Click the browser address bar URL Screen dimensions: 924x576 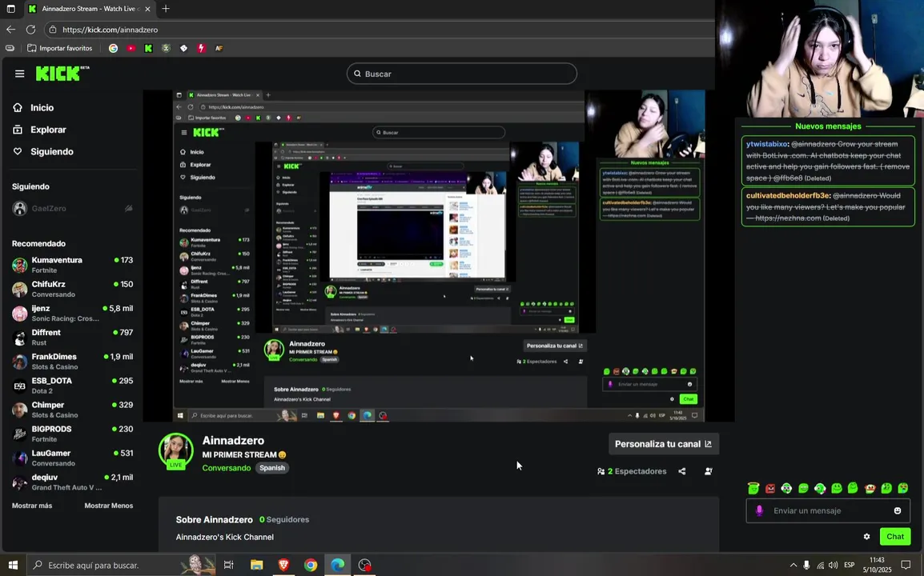pyautogui.click(x=110, y=30)
